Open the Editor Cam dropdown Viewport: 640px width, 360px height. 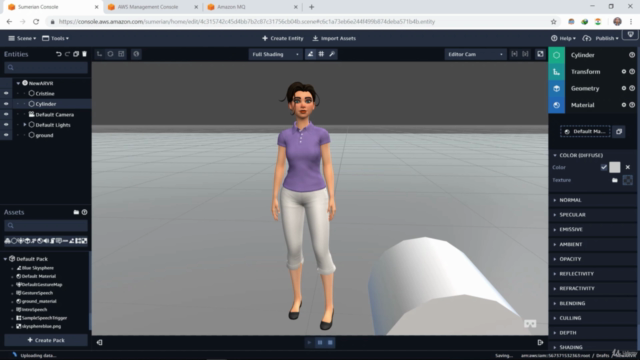(x=476, y=54)
